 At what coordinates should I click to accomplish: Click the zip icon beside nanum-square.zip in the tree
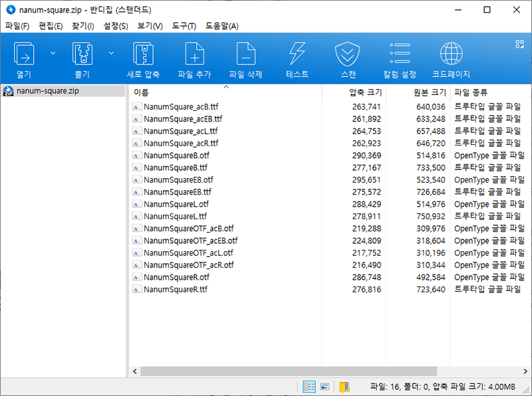coord(8,91)
